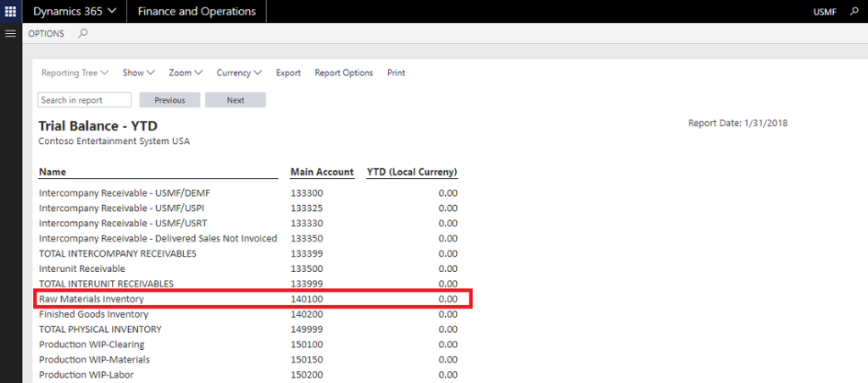Screen dimensions: 868x383
Task: Open the app launcher waffle icon
Action: click(x=10, y=11)
